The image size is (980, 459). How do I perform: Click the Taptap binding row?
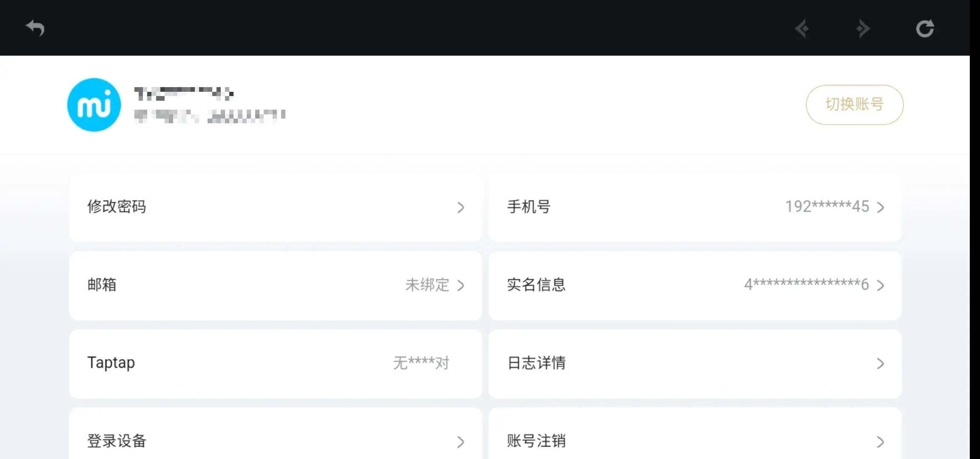[276, 363]
